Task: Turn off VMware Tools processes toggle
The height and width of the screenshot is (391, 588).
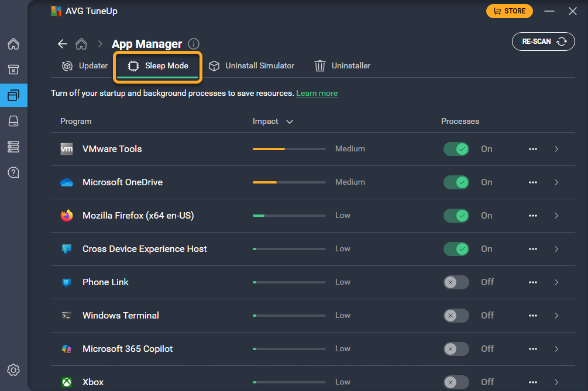Action: 456,149
